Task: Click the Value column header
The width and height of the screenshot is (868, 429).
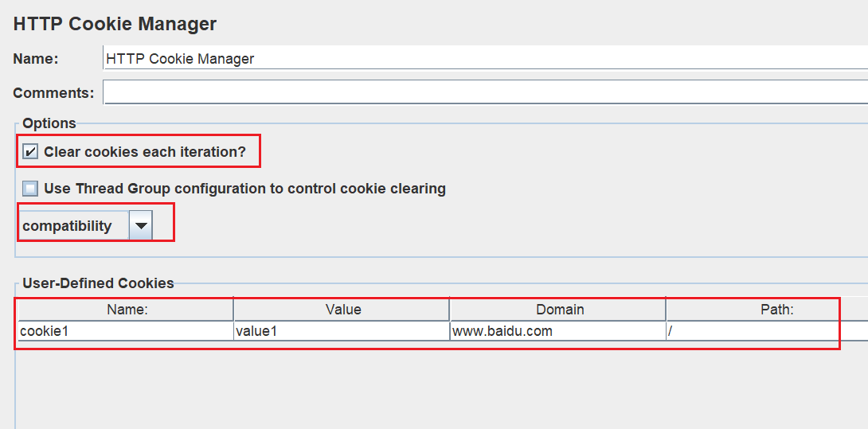Action: [342, 310]
